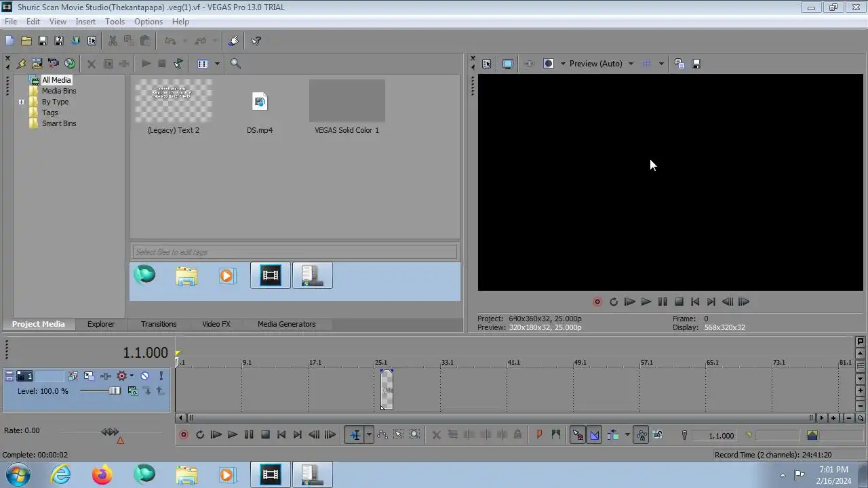Viewport: 868px width, 488px height.
Task: Toggle Split Screen View in preview toolbar
Action: (549, 64)
